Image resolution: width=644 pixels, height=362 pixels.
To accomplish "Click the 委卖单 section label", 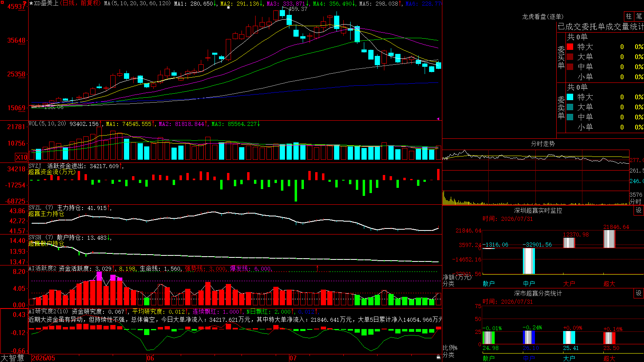I will (x=561, y=107).
